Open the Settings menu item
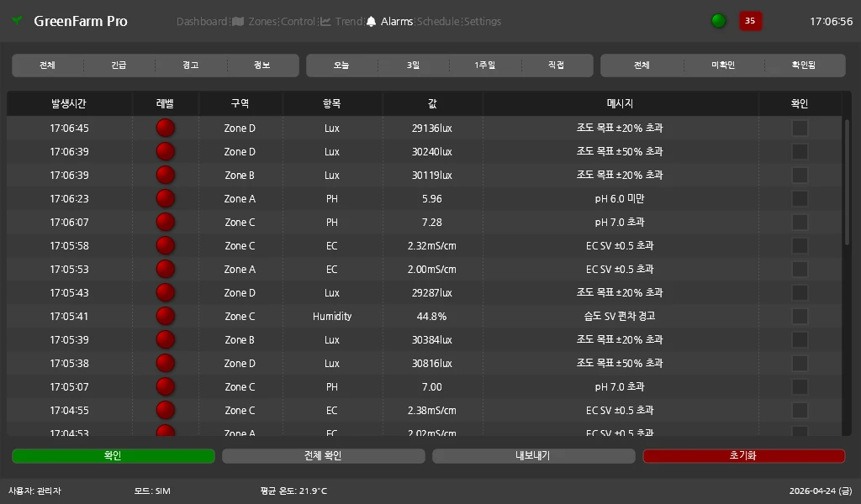This screenshot has width=861, height=504. click(x=483, y=22)
